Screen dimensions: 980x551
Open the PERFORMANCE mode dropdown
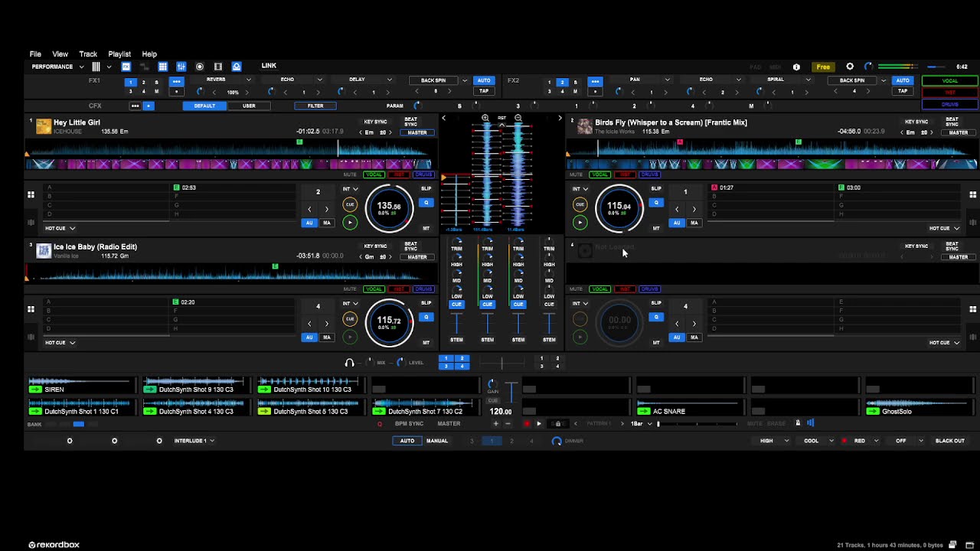pyautogui.click(x=57, y=67)
